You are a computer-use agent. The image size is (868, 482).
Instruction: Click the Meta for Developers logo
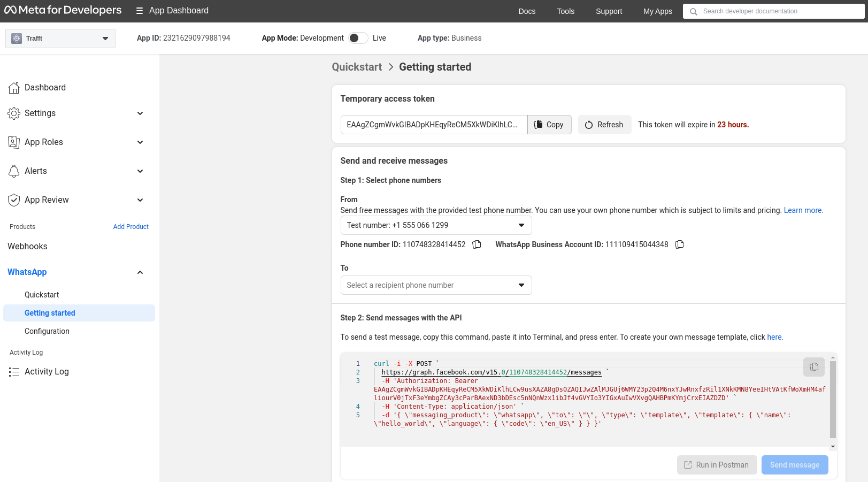click(63, 11)
